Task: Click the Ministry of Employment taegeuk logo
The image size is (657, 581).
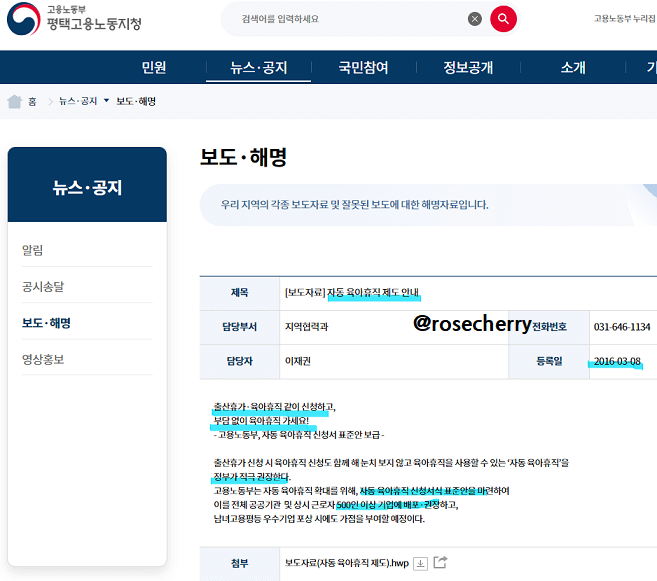Action: 23,19
